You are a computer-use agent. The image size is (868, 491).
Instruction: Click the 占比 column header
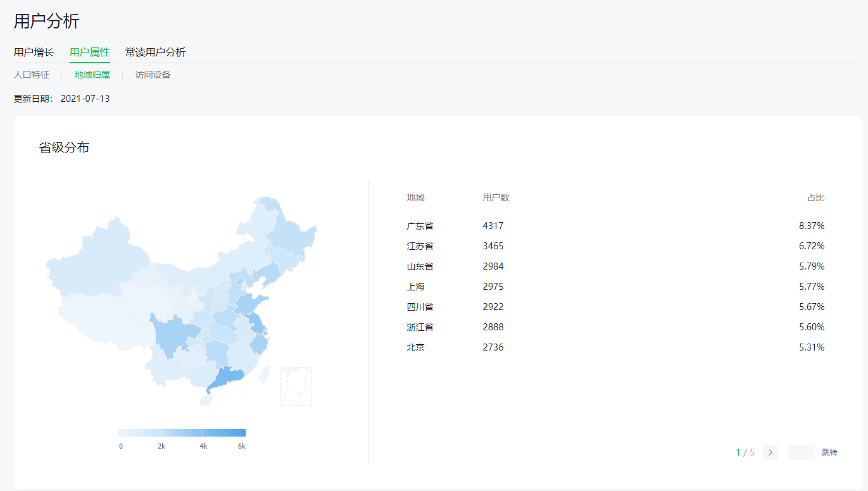(815, 198)
